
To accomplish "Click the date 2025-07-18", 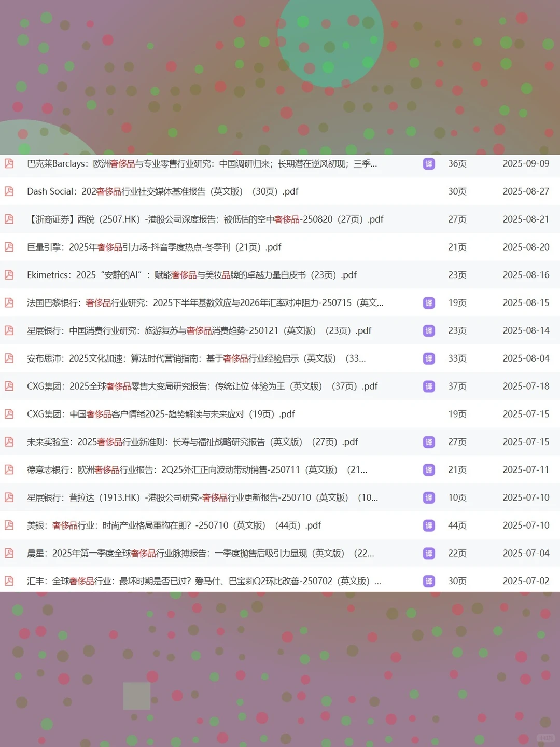I will click(x=526, y=386).
